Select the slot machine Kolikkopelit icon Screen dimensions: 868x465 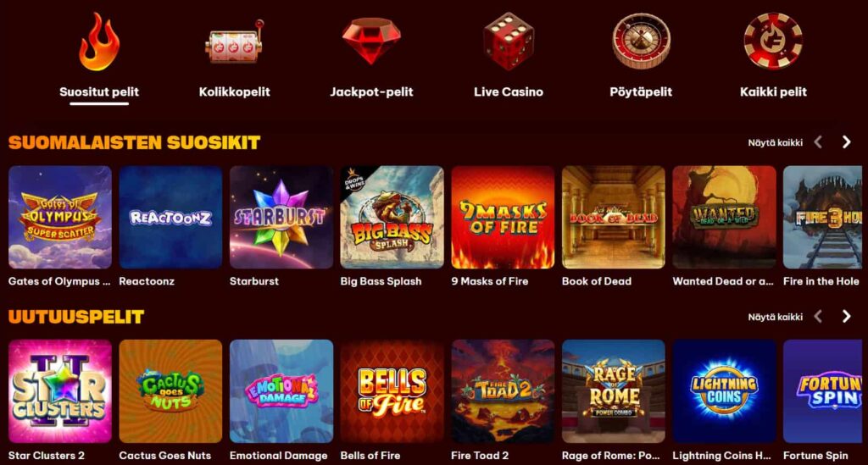[x=234, y=42]
